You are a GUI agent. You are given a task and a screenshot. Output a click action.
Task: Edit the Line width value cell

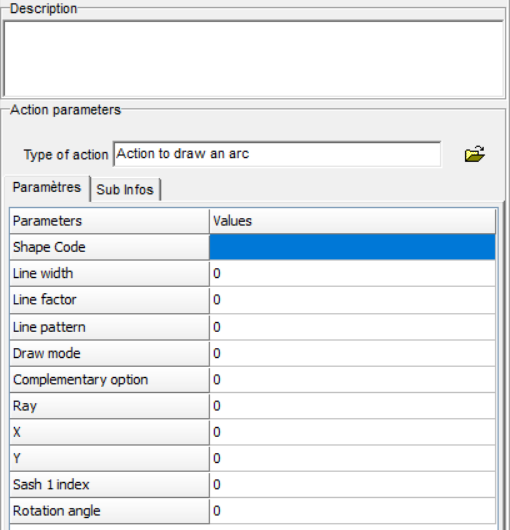point(353,273)
